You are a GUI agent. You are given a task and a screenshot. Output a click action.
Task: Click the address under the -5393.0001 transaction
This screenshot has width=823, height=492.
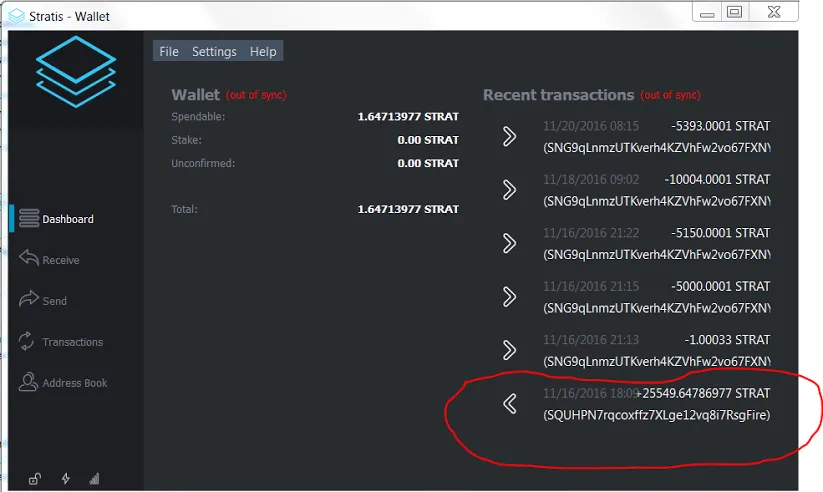657,148
